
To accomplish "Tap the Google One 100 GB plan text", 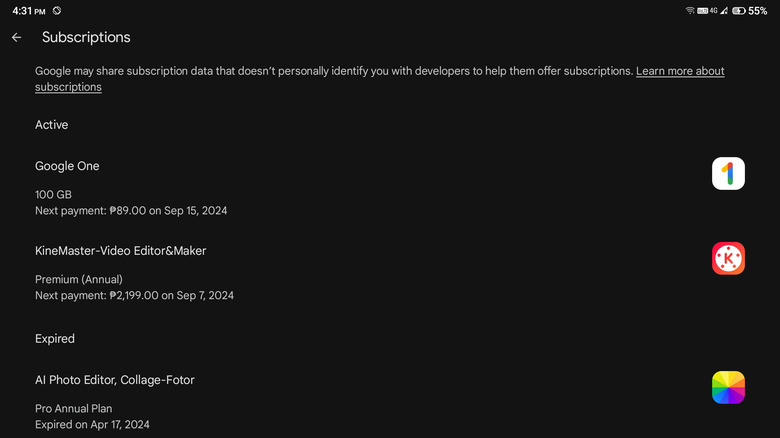I will click(53, 194).
